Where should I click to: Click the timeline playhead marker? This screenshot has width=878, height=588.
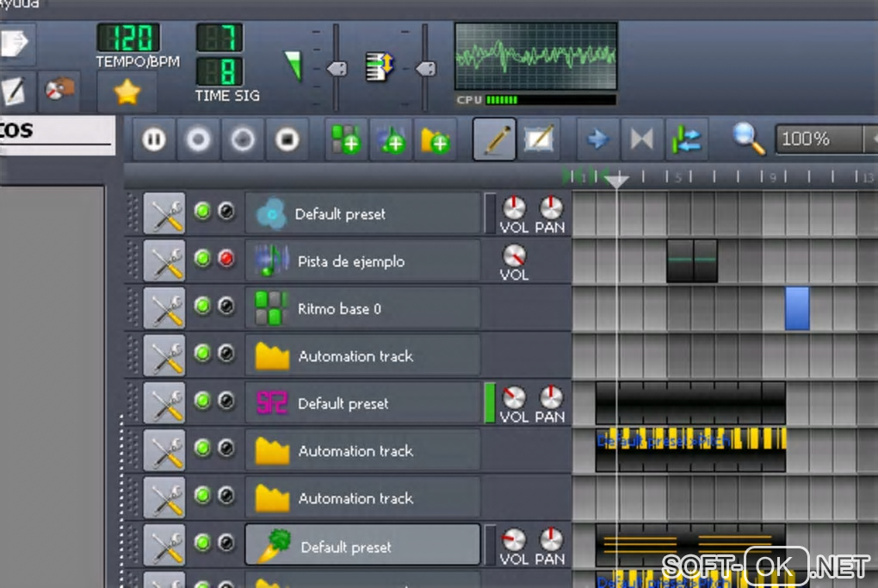[x=617, y=180]
